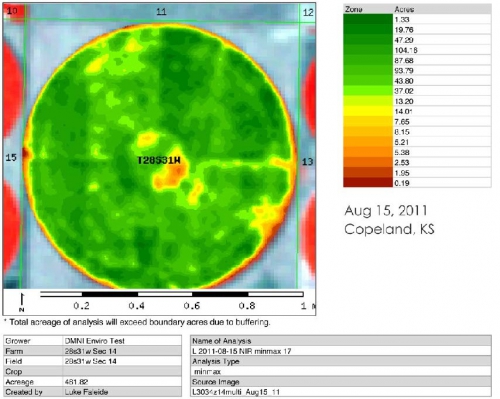Select the Grower value OMNI Enviro Test
The height and width of the screenshot is (399, 500).
[95, 341]
